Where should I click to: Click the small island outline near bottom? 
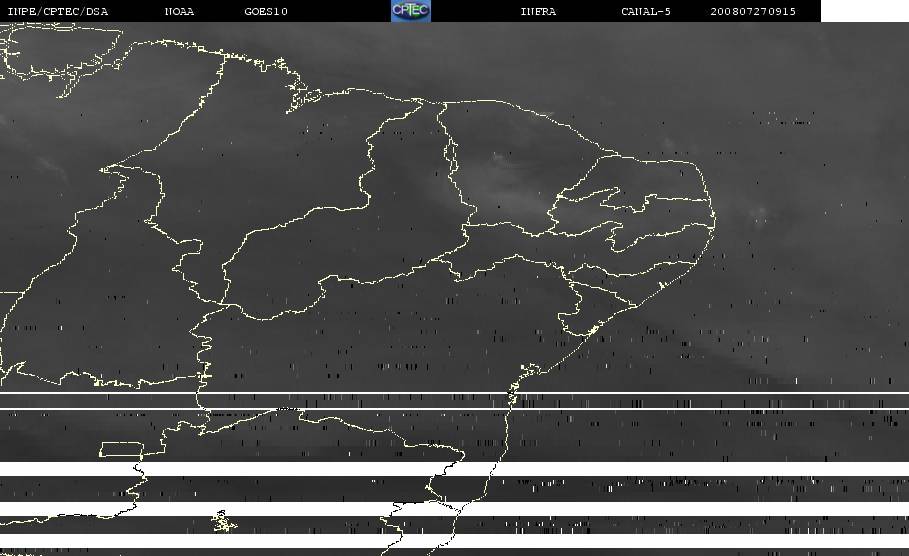tap(222, 521)
